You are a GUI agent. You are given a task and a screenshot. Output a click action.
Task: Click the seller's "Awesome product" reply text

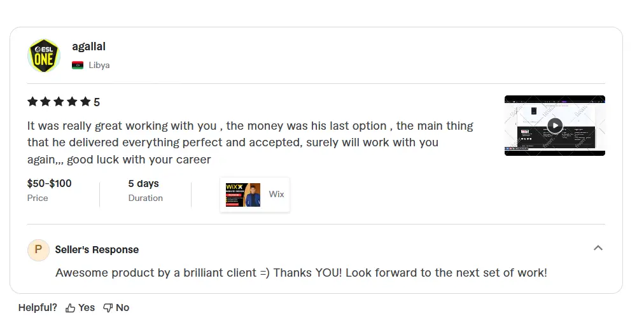tap(301, 273)
